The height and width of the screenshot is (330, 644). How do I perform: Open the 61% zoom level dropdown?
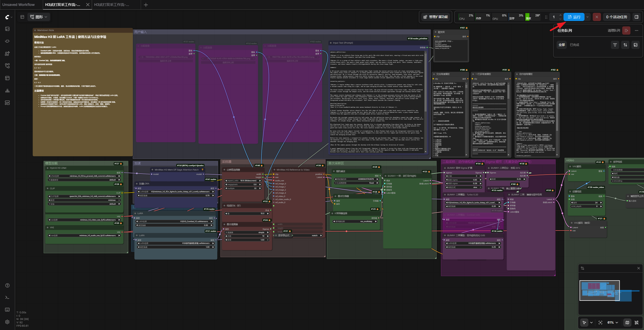click(x=613, y=323)
